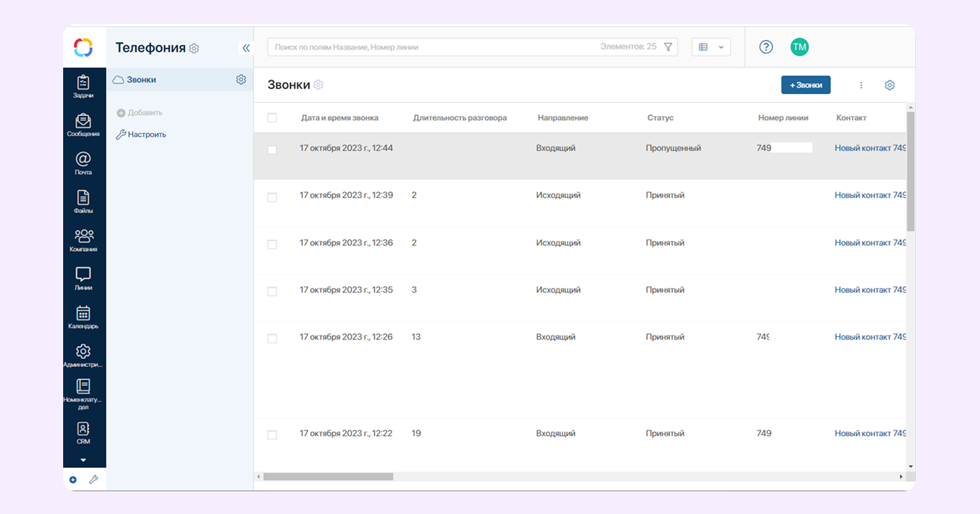Image resolution: width=980 pixels, height=514 pixels.
Task: Click column header Статус
Action: pos(660,117)
